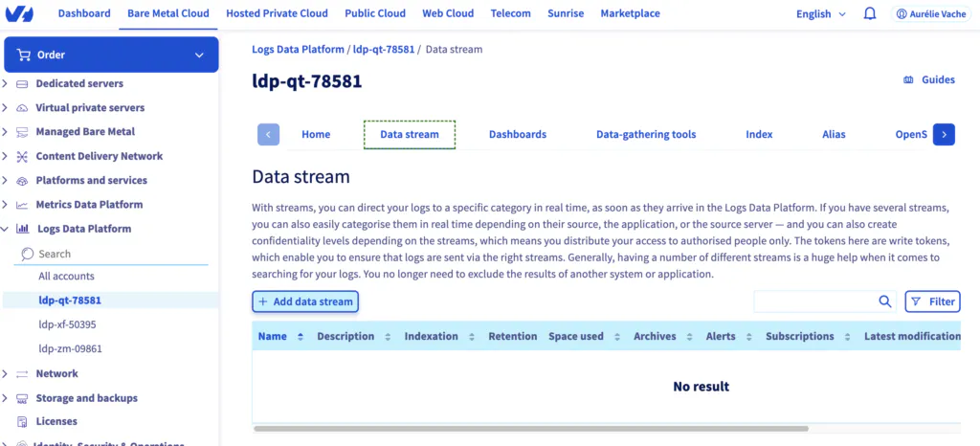Click the Guides book icon

909,80
